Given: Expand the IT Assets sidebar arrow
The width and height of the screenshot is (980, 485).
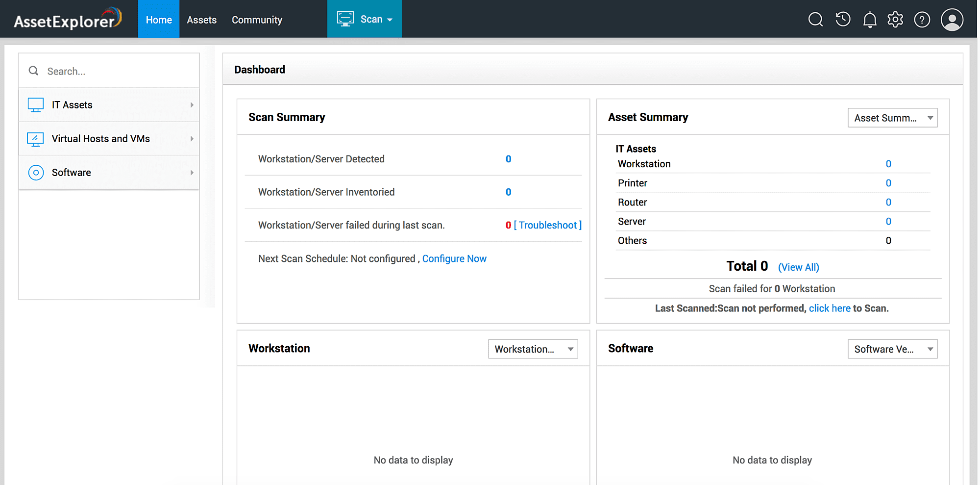Looking at the screenshot, I should point(192,105).
